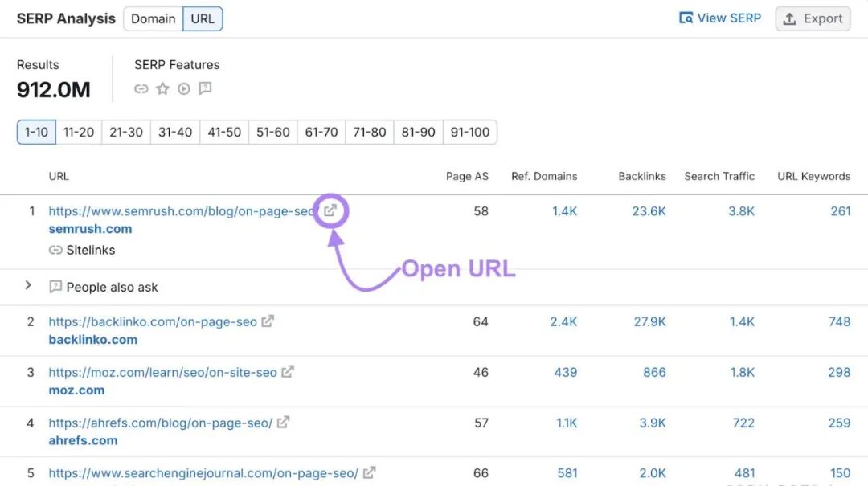Click the Export button

click(x=813, y=18)
